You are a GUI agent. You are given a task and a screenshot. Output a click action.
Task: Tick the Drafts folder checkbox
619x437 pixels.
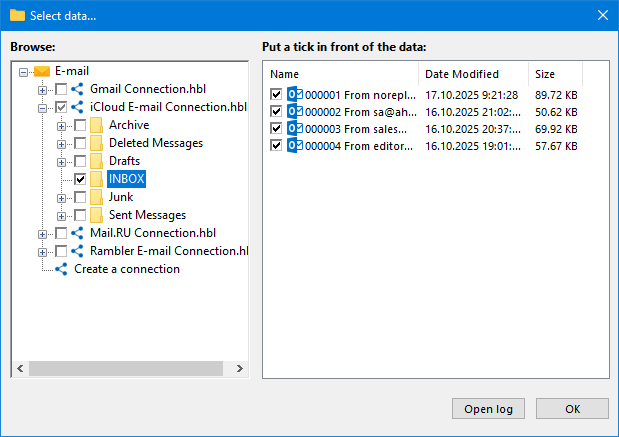point(80,161)
